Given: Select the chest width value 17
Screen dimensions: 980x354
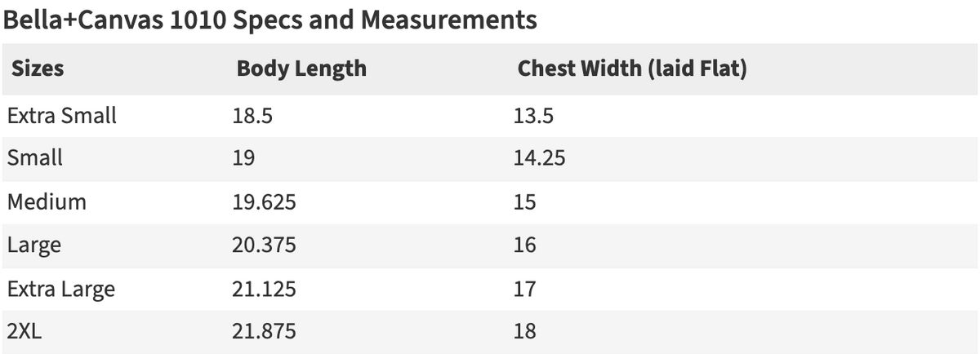Looking at the screenshot, I should (x=525, y=289).
